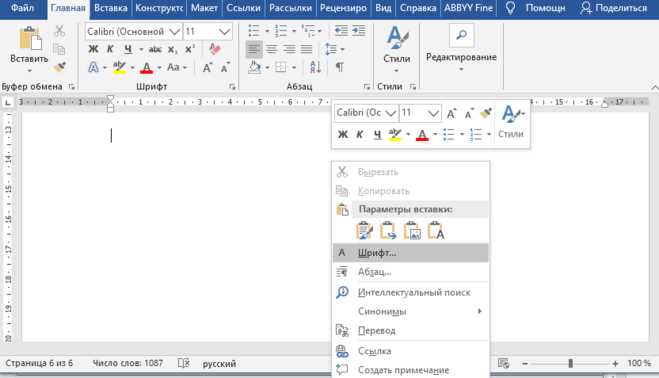This screenshot has width=659, height=378.
Task: Decrease font size in ribbon
Action: 225,67
